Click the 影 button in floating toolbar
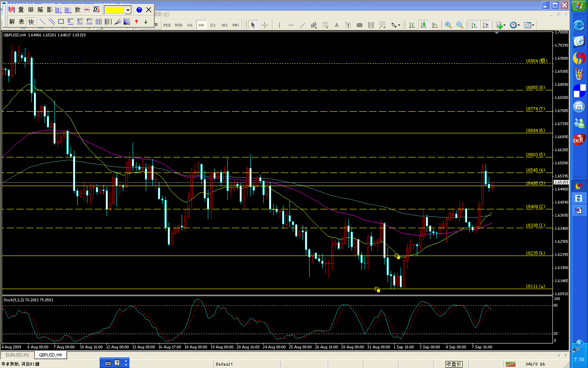 (x=49, y=10)
